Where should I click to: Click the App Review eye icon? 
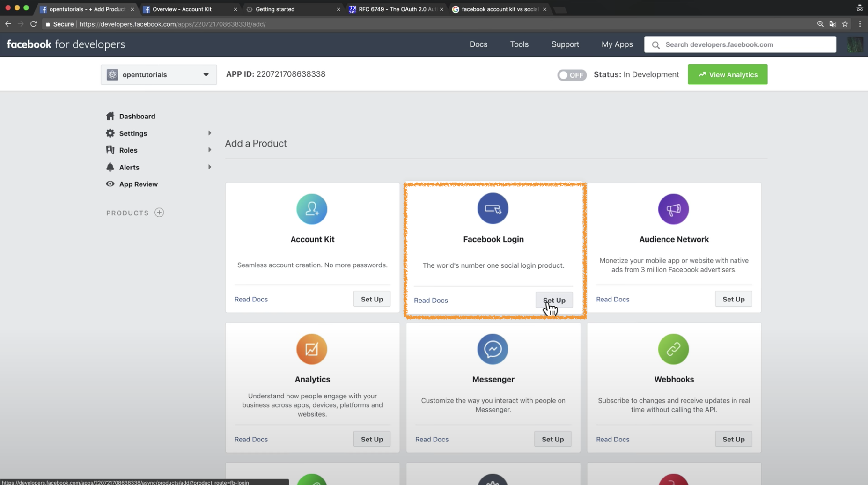pyautogui.click(x=110, y=184)
